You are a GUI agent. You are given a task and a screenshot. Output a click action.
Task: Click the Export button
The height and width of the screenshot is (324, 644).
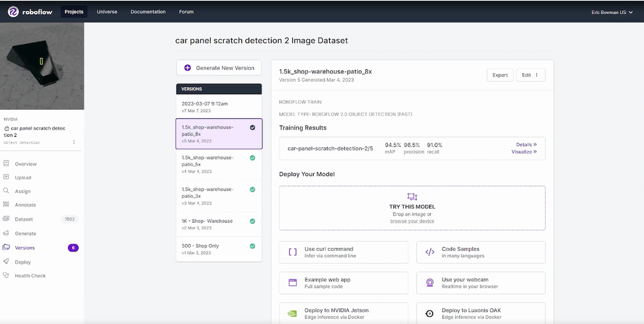point(500,75)
